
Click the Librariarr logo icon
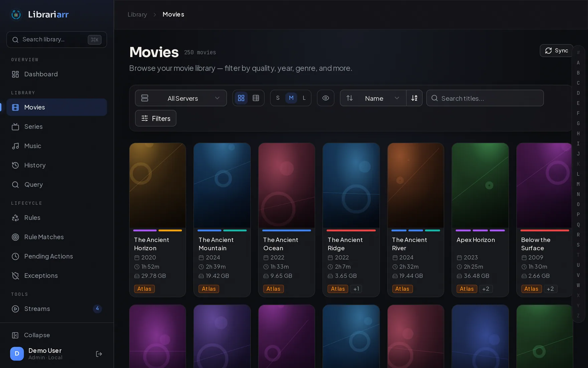16,14
